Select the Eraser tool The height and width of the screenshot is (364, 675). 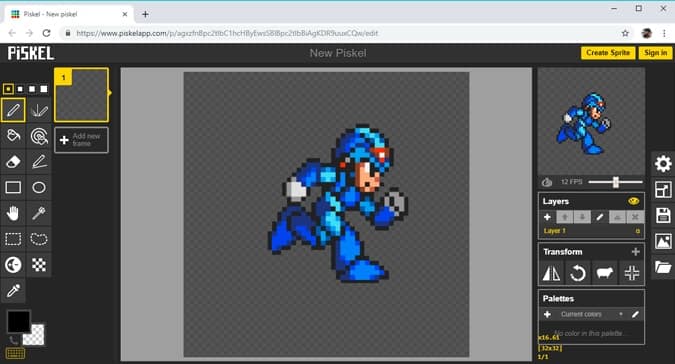13,162
